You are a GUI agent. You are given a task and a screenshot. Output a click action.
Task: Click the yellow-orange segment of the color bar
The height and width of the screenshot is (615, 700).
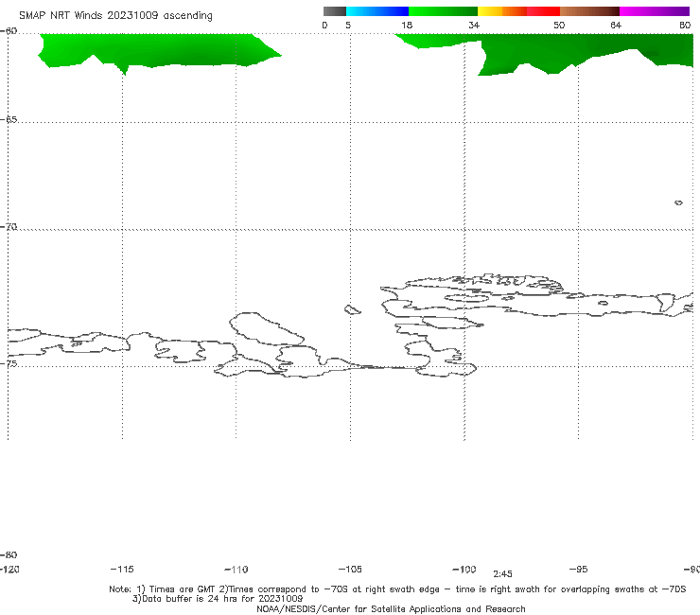point(502,11)
